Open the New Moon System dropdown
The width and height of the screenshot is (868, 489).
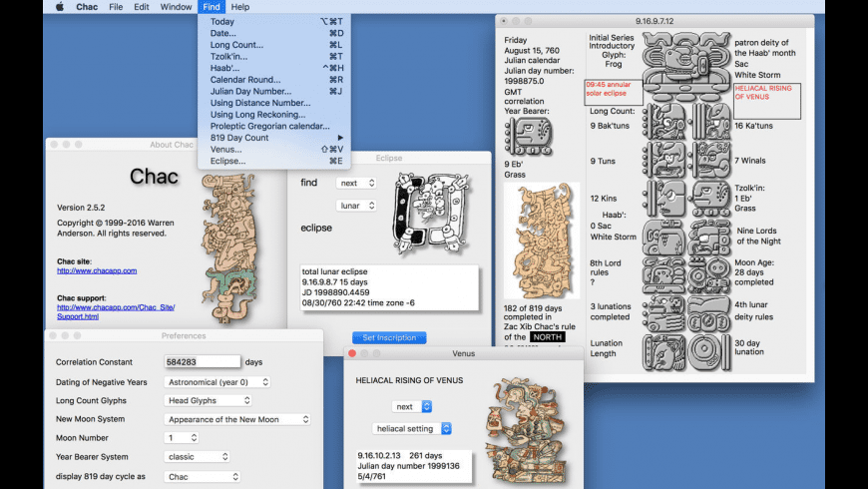[236, 419]
